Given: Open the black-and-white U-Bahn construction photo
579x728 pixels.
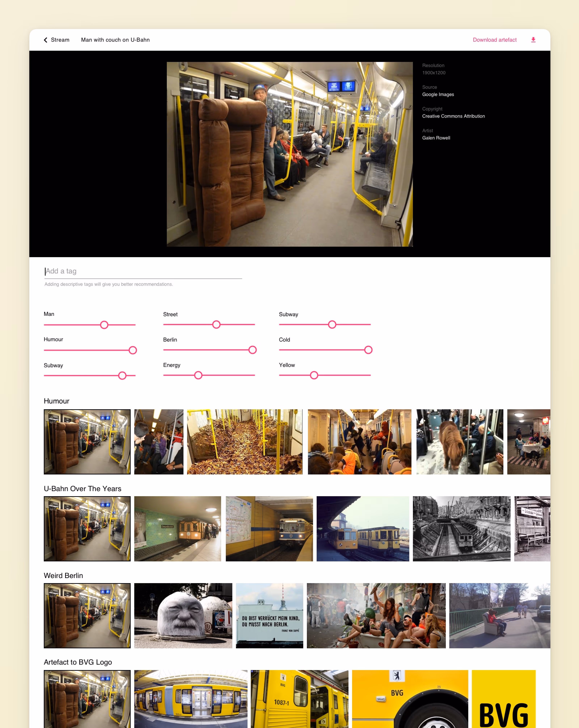Looking at the screenshot, I should tap(461, 528).
